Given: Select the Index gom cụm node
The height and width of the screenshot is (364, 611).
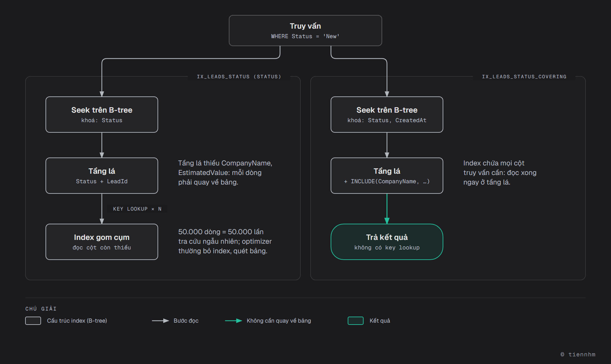Looking at the screenshot, I should coord(102,242).
